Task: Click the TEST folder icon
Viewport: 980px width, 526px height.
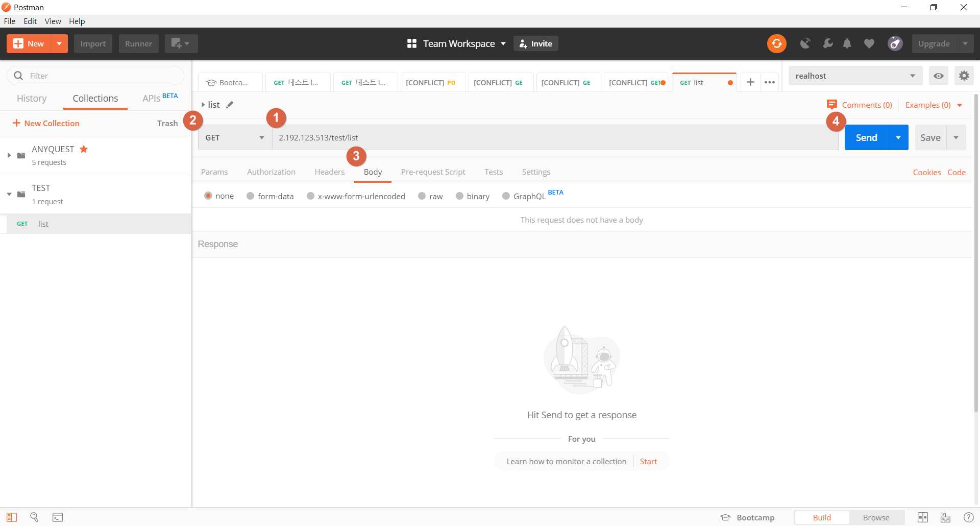Action: (x=21, y=194)
